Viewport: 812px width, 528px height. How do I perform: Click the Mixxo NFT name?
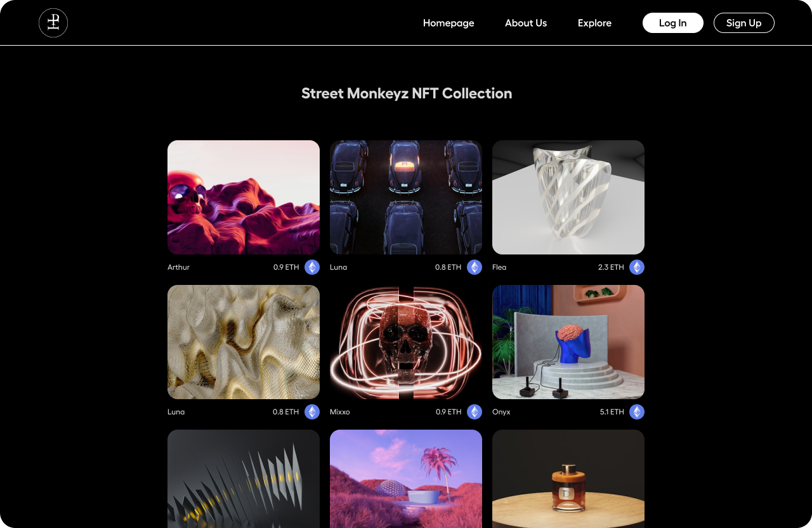[340, 412]
